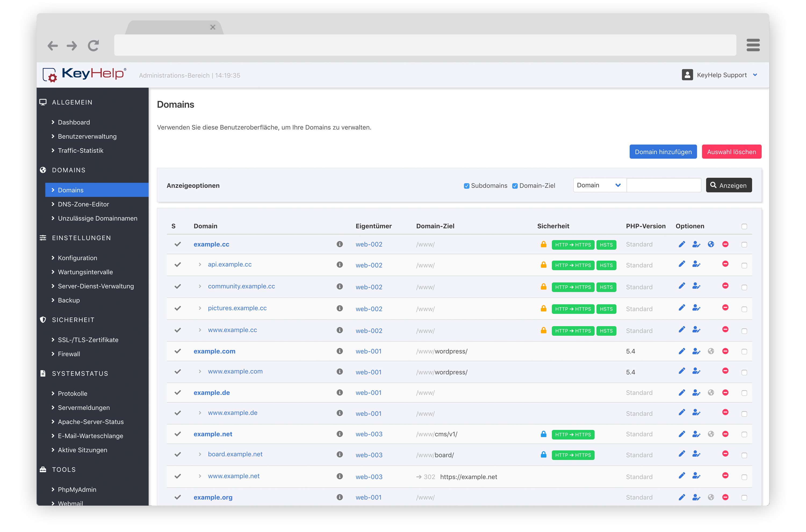Screen dimensions: 806x532
Task: Click the red delete icon for api.example.cc
Action: pyautogui.click(x=725, y=264)
